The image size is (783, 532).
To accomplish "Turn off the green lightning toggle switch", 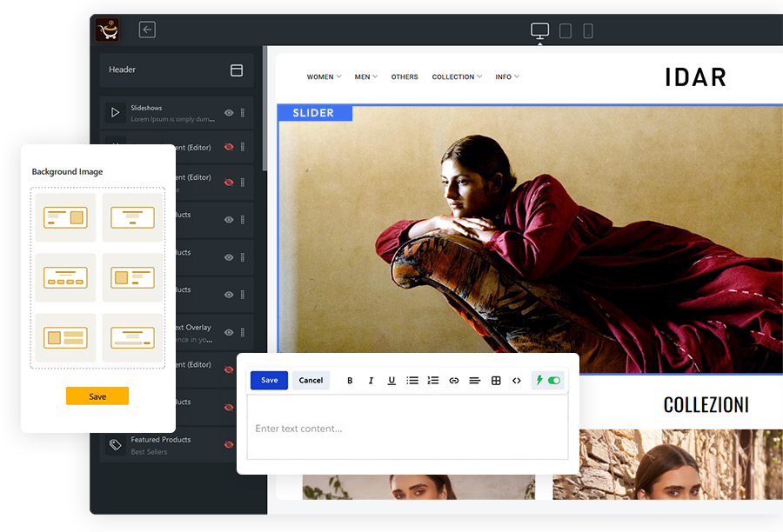I will click(x=553, y=381).
